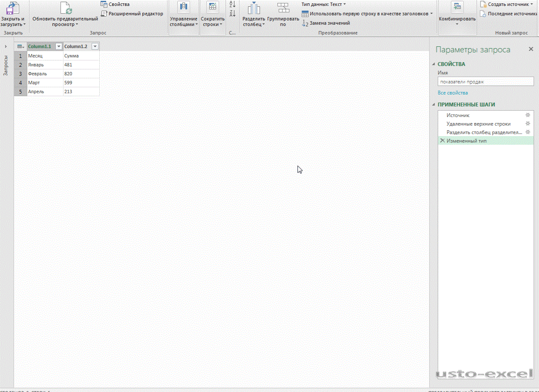The width and height of the screenshot is (539, 392).
Task: Open gear for Разделить столбец step
Action: [x=527, y=132]
